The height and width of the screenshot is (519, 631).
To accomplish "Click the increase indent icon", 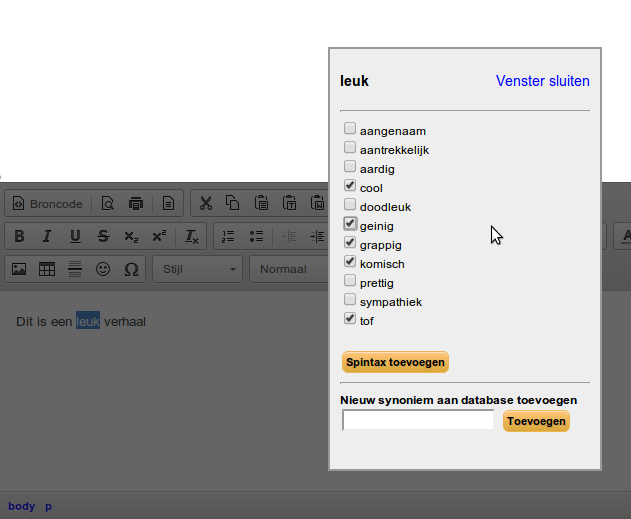I will 317,236.
